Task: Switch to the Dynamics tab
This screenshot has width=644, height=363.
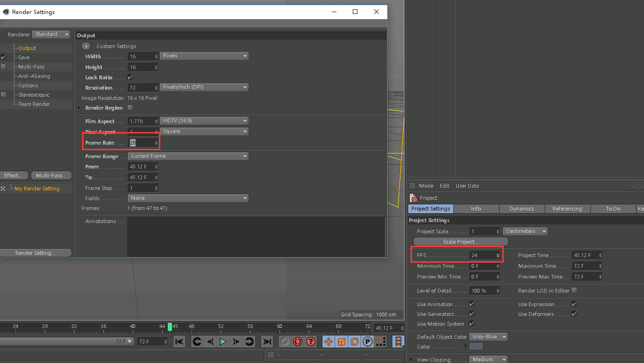Action: pos(521,209)
